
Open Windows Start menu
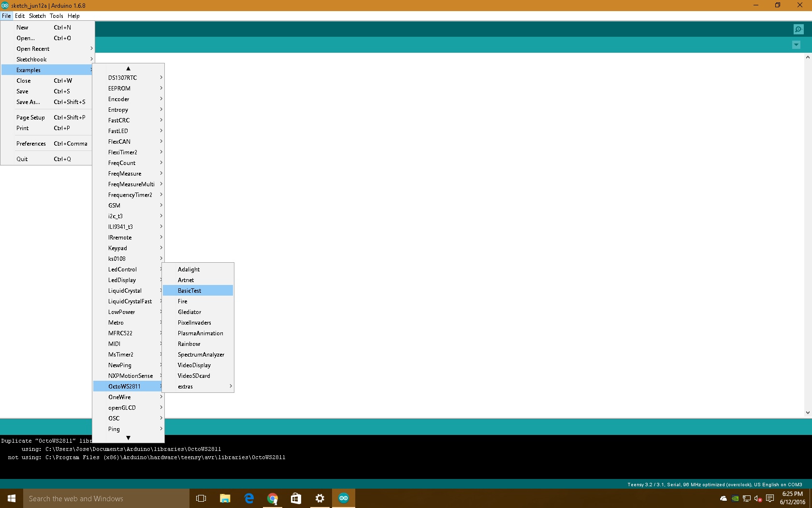pos(12,498)
